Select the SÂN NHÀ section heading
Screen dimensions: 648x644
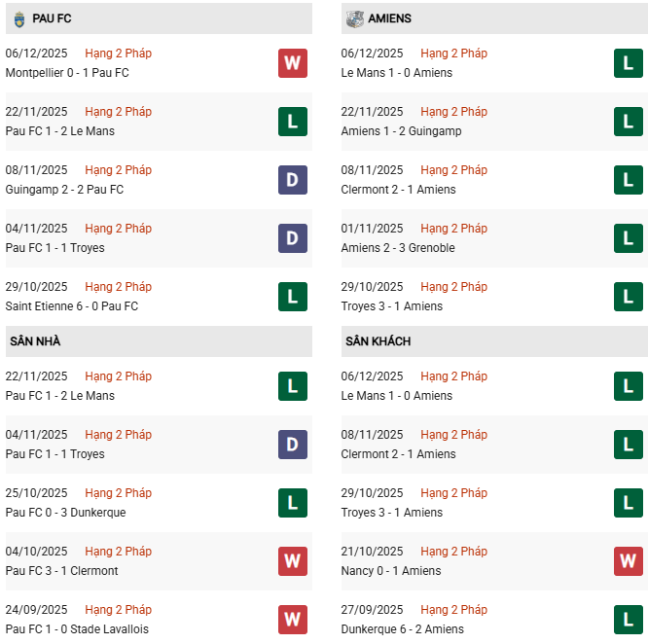point(35,341)
